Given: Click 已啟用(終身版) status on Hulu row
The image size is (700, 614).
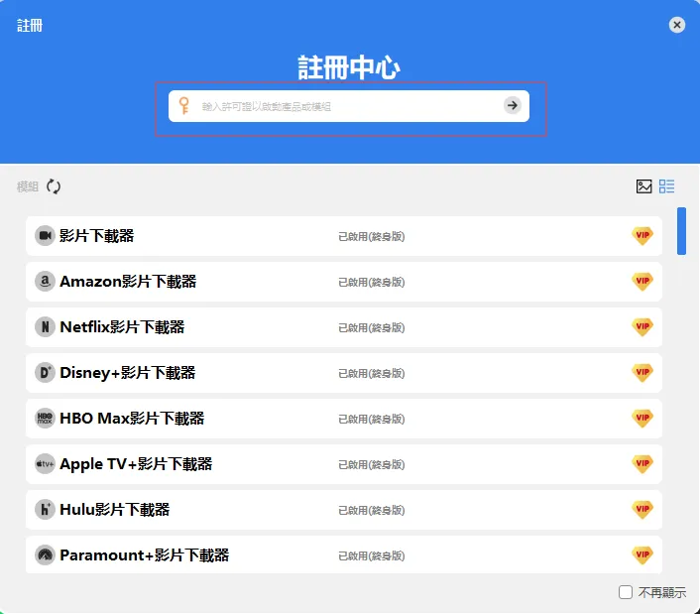Looking at the screenshot, I should 372,511.
